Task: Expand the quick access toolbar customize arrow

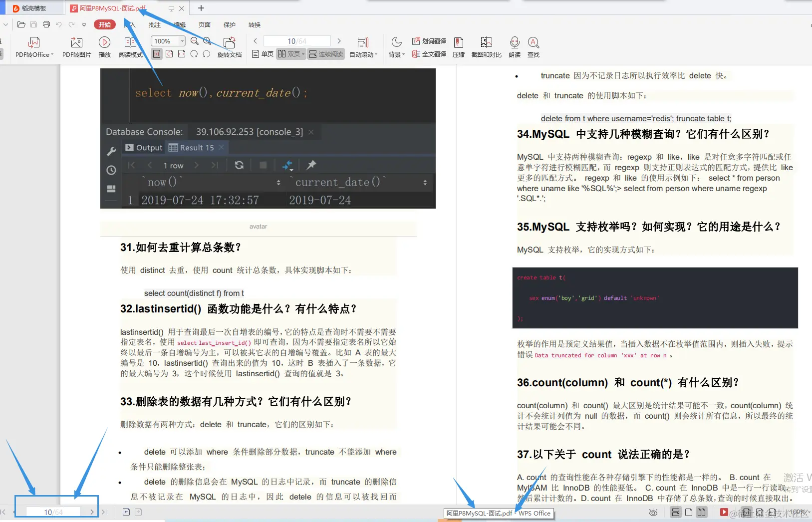Action: coord(84,24)
